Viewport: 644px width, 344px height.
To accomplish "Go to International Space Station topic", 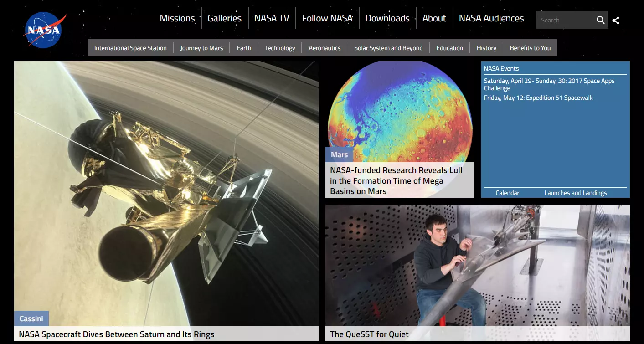I will (130, 48).
